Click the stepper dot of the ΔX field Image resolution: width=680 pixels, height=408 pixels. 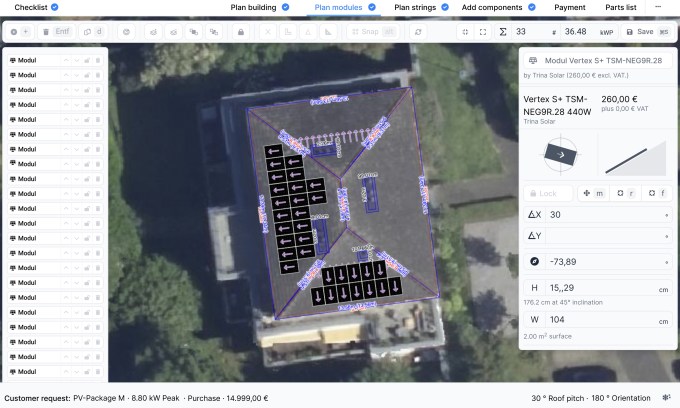(667, 215)
